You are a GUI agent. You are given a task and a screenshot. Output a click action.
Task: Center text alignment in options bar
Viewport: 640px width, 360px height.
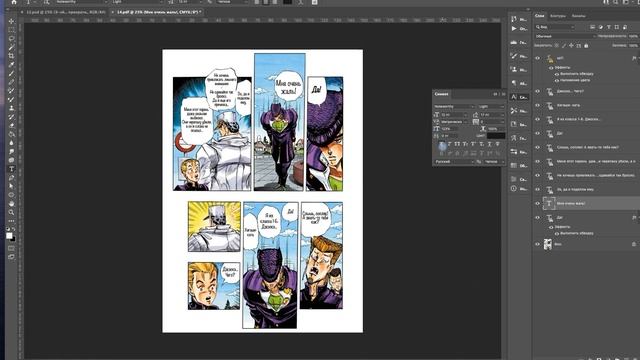(266, 2)
